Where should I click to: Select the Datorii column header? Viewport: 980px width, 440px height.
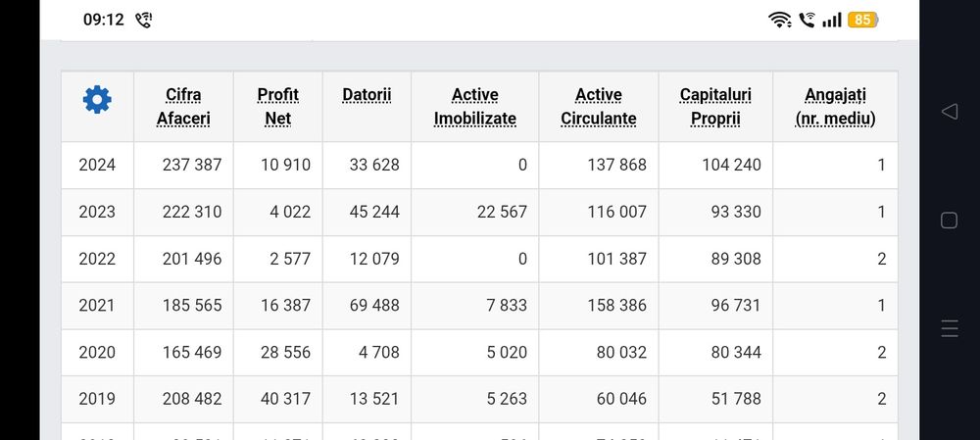(367, 95)
